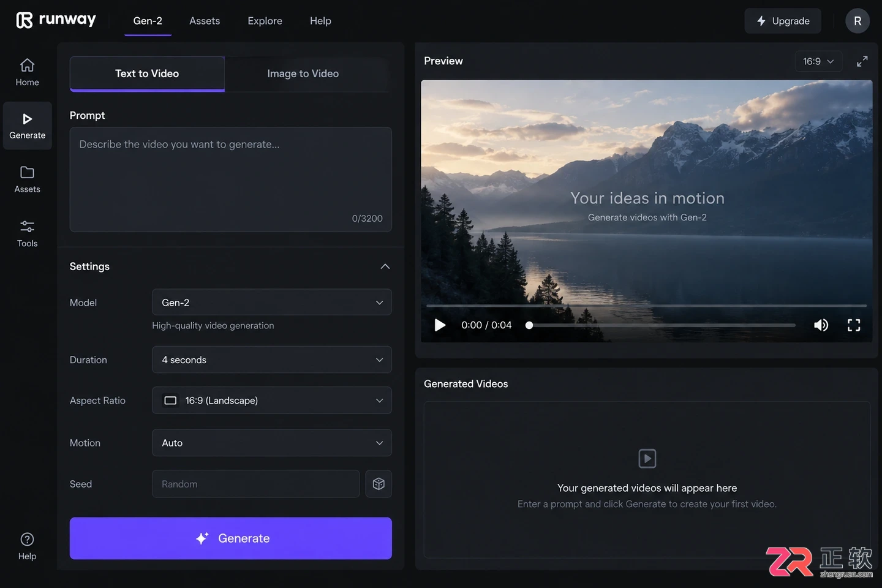Open the Model dropdown showing Gen-2
The width and height of the screenshot is (882, 588).
272,302
